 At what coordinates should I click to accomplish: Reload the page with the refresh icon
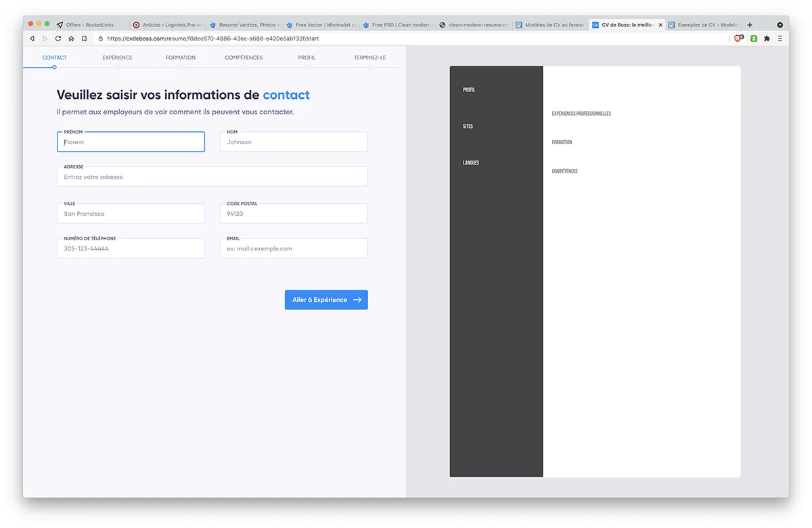58,39
